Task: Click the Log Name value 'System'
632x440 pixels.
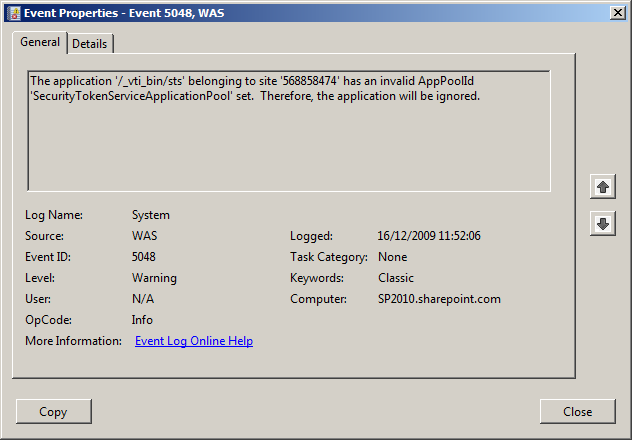Action: (151, 215)
